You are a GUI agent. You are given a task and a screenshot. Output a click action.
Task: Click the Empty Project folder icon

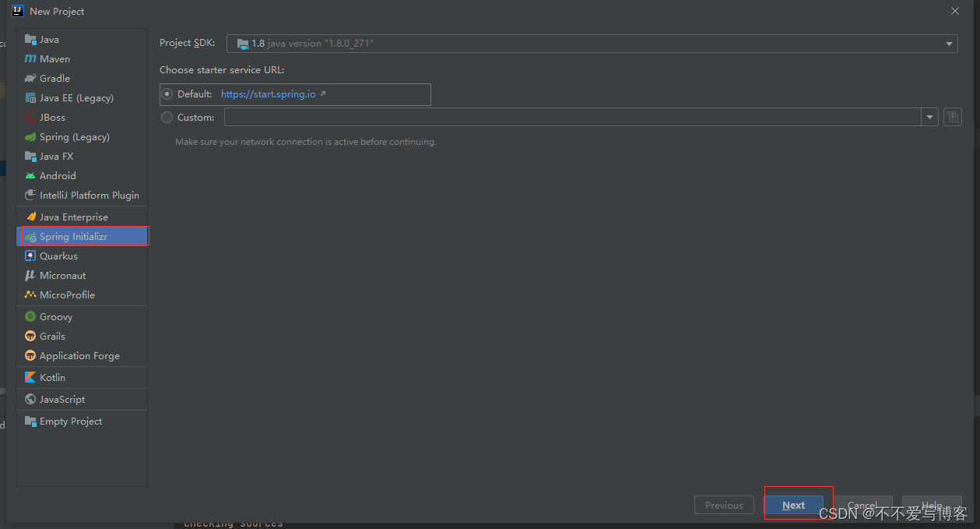point(30,421)
